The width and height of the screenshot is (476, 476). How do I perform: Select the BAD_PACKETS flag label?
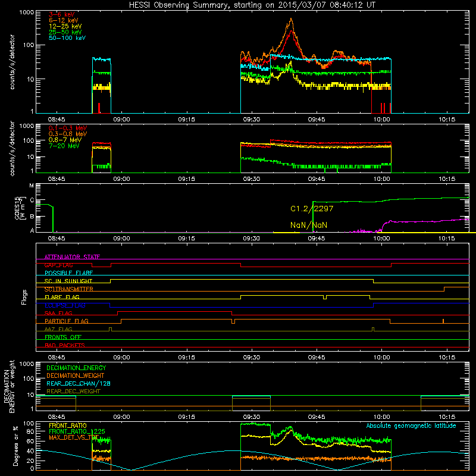click(x=65, y=345)
